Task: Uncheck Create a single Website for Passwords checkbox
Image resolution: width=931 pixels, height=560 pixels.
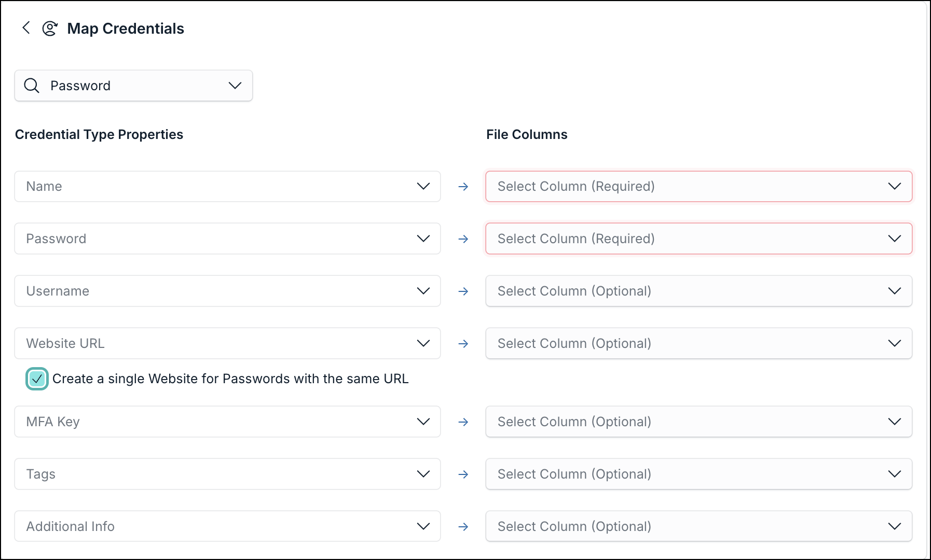Action: point(37,379)
